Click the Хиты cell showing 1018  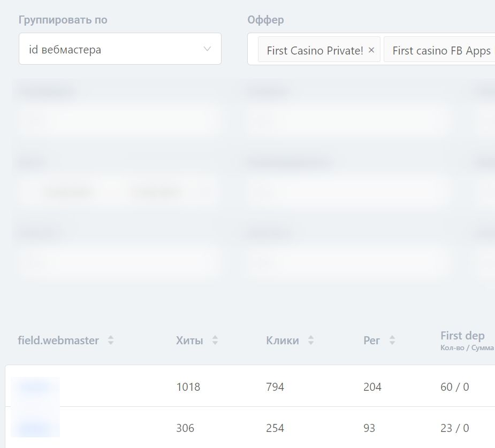(x=188, y=387)
